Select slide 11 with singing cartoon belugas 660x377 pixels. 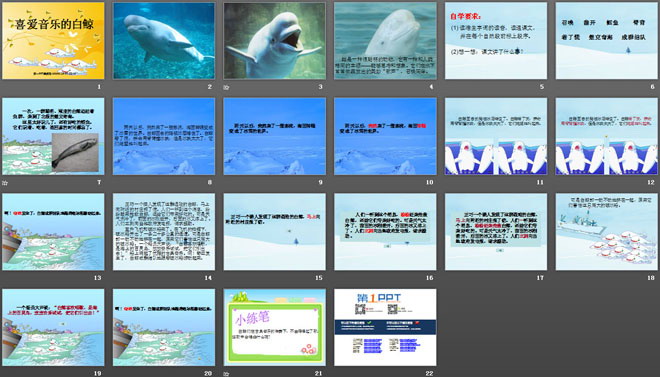pyautogui.click(x=496, y=136)
